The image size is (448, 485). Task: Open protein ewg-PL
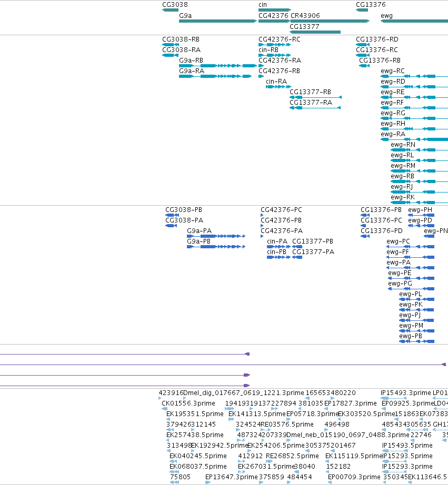tap(411, 294)
